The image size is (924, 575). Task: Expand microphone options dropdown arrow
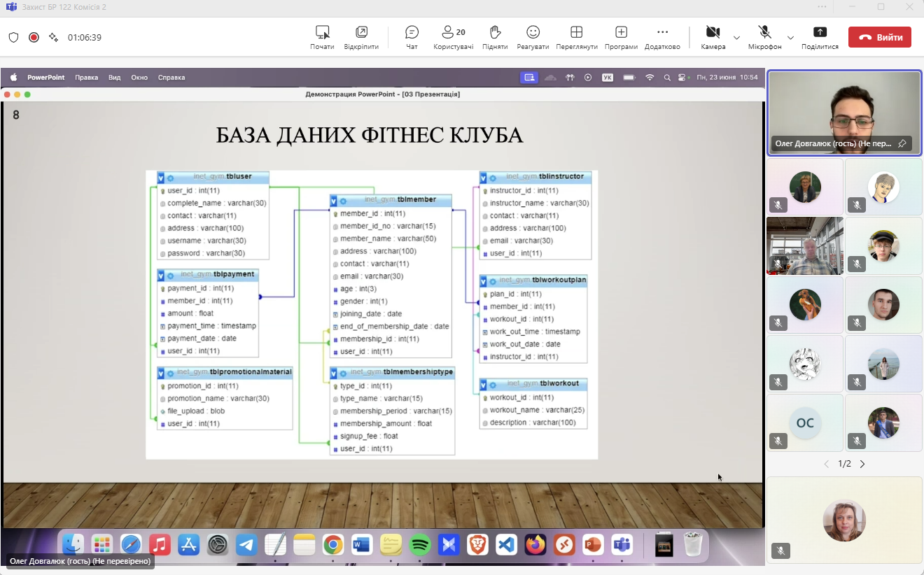click(790, 37)
